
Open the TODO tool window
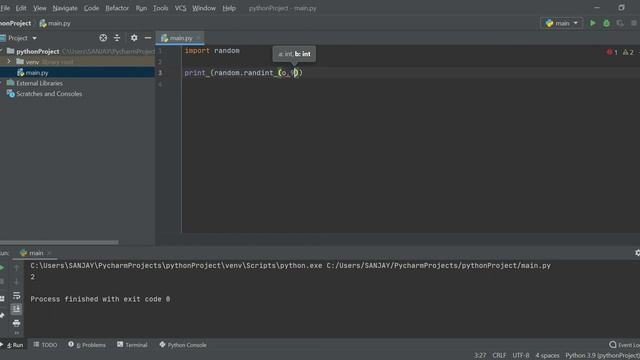point(45,345)
